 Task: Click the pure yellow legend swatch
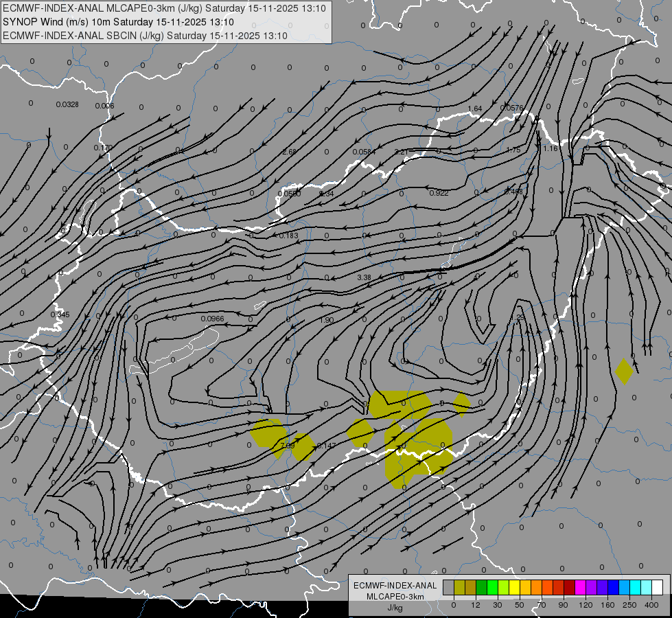click(514, 588)
